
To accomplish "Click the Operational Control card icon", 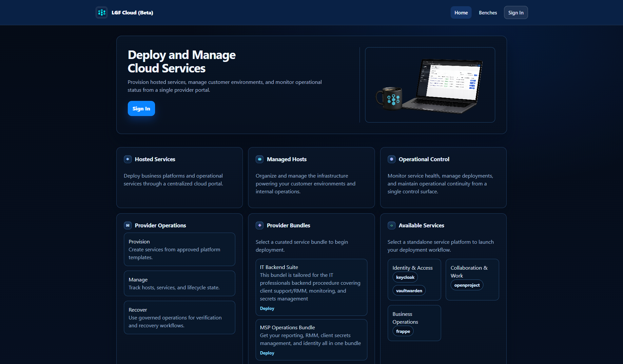I will tap(392, 159).
